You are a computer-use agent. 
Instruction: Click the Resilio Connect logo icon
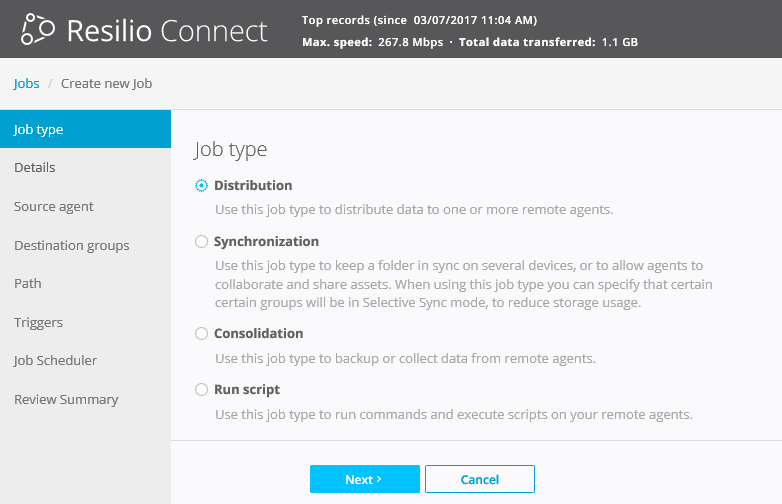[x=38, y=30]
